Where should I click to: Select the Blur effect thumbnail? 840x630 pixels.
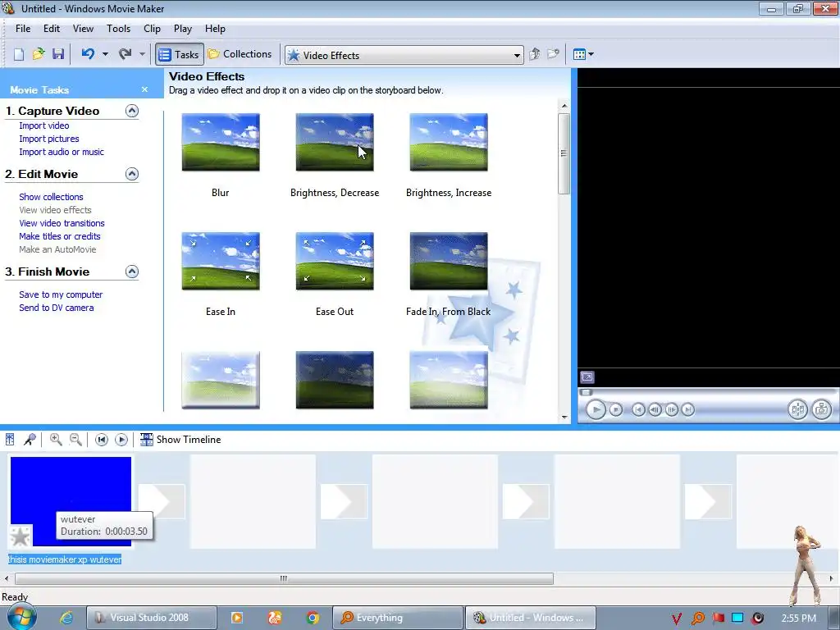click(221, 143)
